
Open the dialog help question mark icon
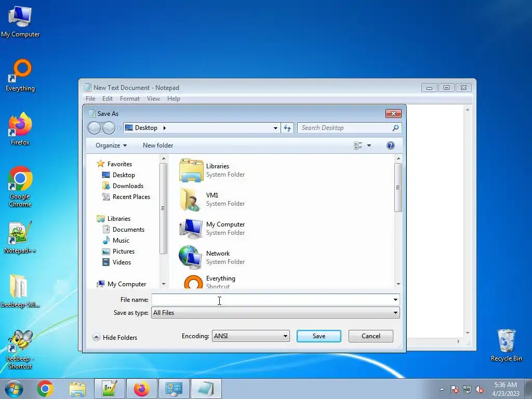click(x=391, y=145)
